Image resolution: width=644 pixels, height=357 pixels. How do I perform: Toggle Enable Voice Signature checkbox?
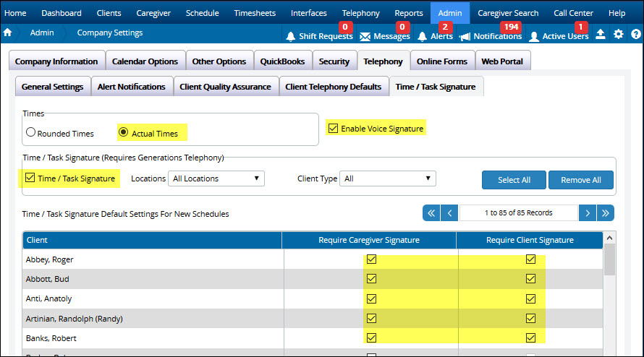pyautogui.click(x=333, y=128)
